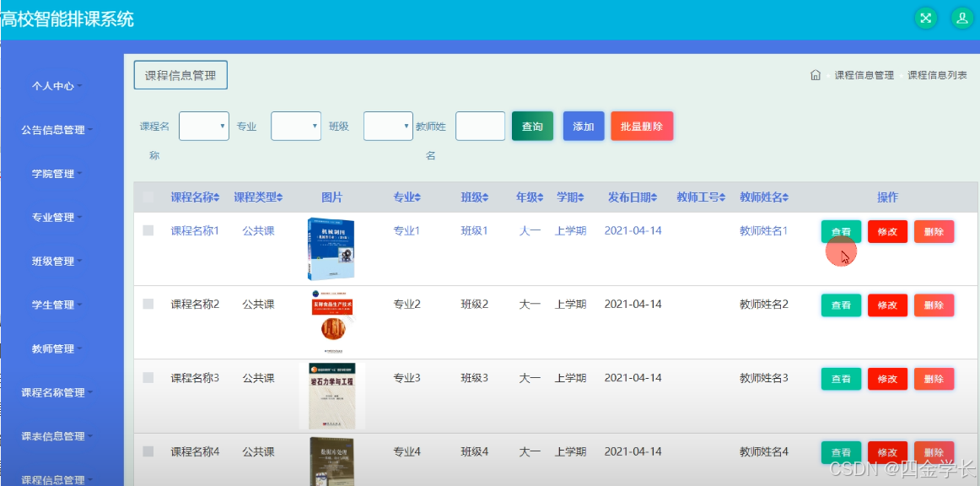Screen dimensions: 980x486
Task: Open the user profile icon in the header
Action: tap(962, 18)
